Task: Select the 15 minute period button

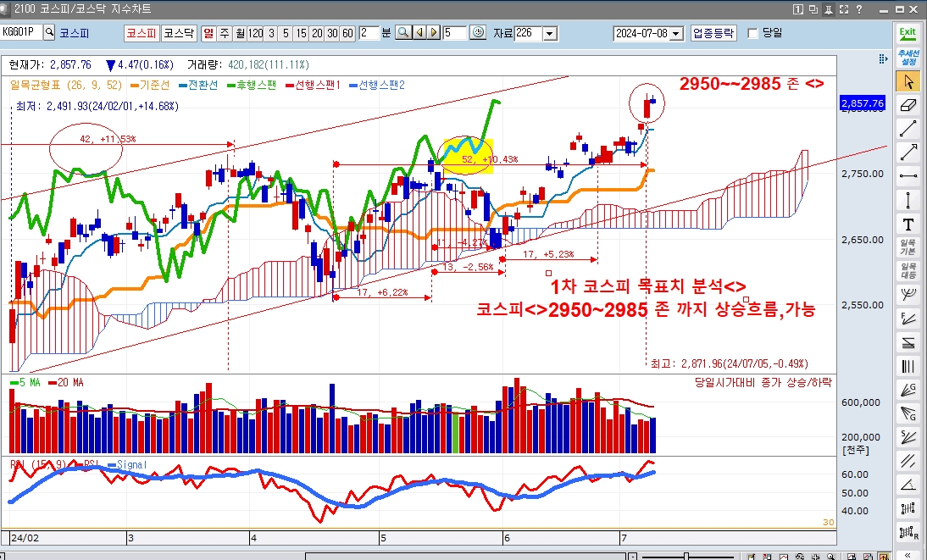Action: [x=302, y=33]
